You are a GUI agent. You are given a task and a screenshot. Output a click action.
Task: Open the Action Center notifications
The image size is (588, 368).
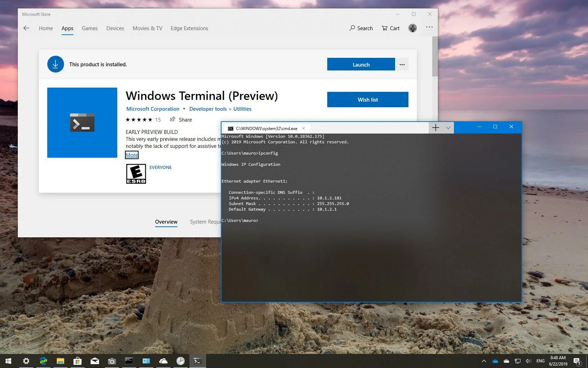577,361
